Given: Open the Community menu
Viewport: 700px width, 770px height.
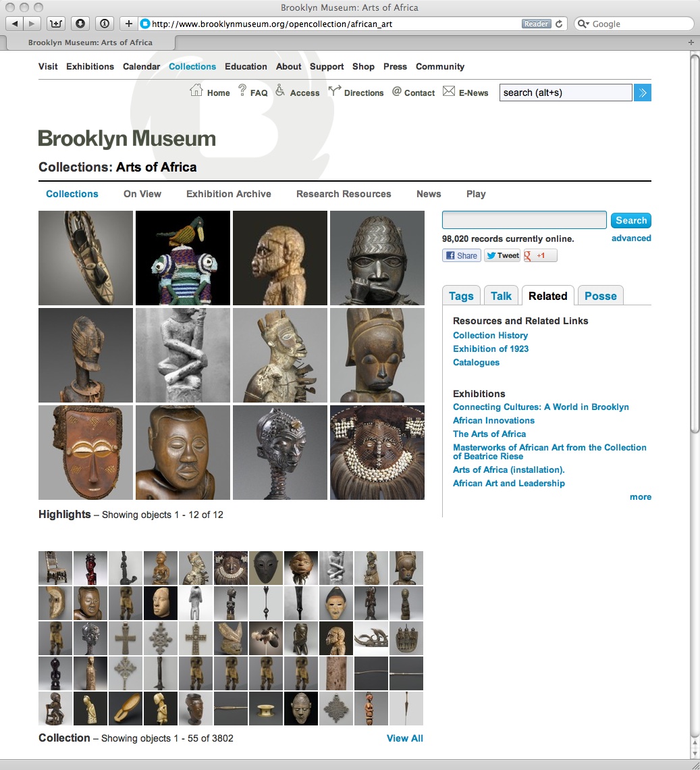Looking at the screenshot, I should pyautogui.click(x=440, y=66).
